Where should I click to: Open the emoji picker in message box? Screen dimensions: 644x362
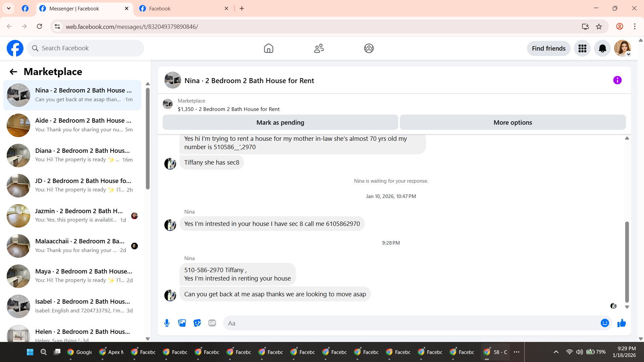point(604,323)
